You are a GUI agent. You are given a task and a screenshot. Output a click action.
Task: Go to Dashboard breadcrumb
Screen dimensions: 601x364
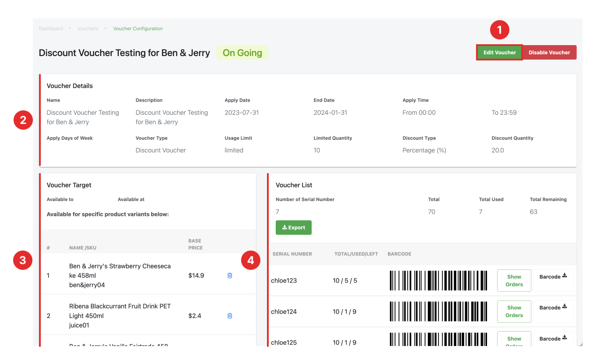click(51, 28)
